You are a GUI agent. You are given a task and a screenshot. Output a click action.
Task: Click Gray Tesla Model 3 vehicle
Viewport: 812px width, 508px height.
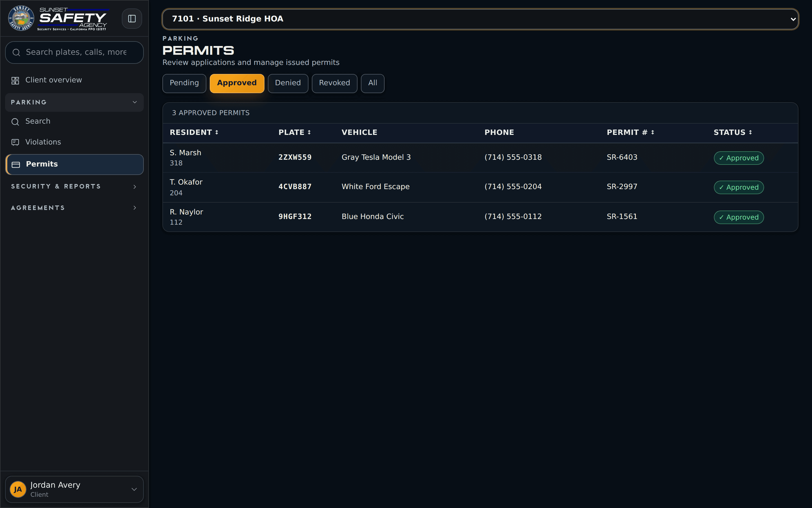(x=376, y=157)
